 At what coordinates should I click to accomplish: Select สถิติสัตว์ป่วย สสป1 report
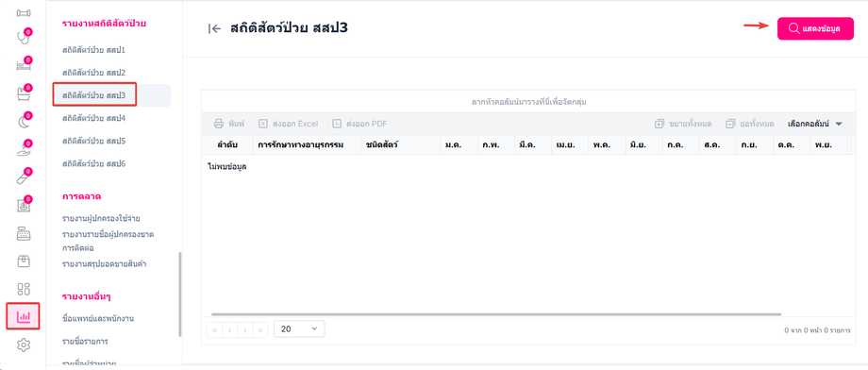click(94, 50)
